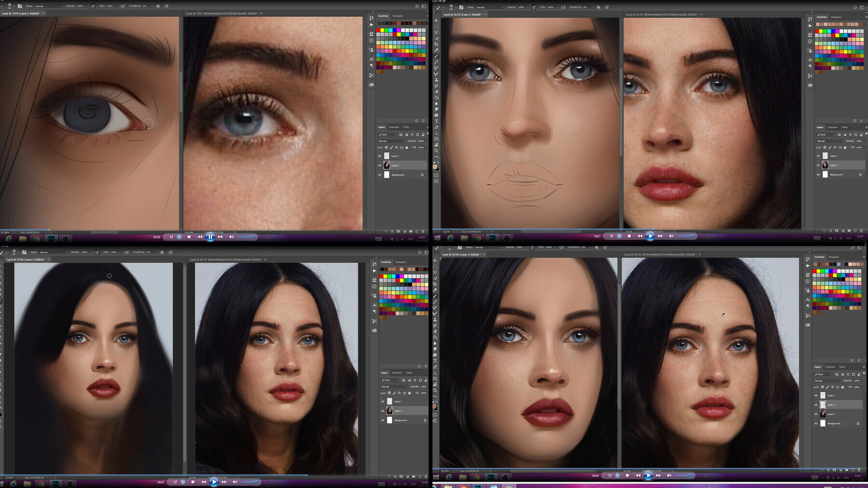Viewport: 868px width, 488px height.
Task: Open Kind filter dropdown in top-left Layers panel
Action: point(388,135)
